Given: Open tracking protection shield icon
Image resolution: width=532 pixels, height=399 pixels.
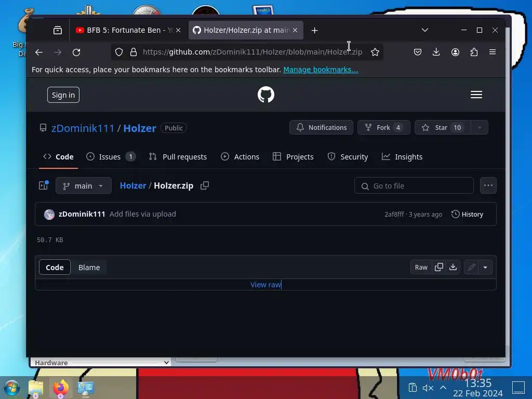Looking at the screenshot, I should pos(119,52).
